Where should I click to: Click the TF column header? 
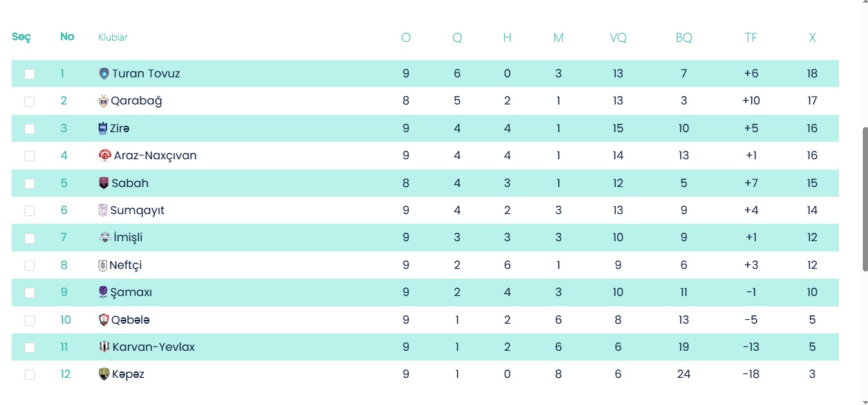(x=751, y=38)
